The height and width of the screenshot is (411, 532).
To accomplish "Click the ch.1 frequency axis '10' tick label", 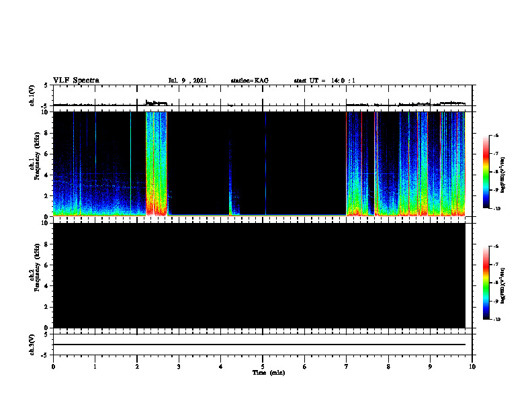I will [x=44, y=112].
